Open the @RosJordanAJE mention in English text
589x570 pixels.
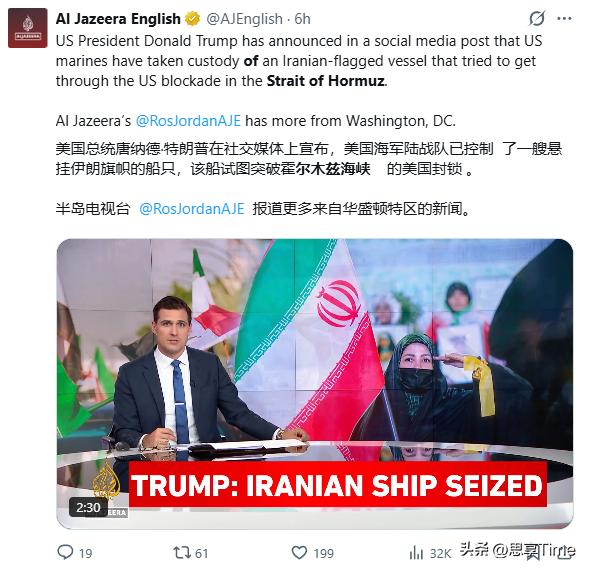[188, 121]
